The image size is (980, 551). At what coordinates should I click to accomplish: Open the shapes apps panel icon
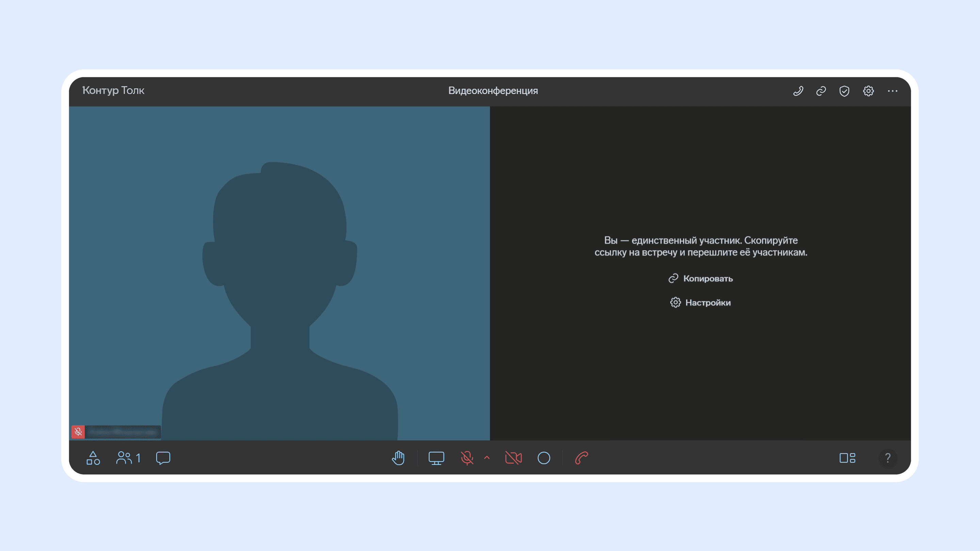93,458
